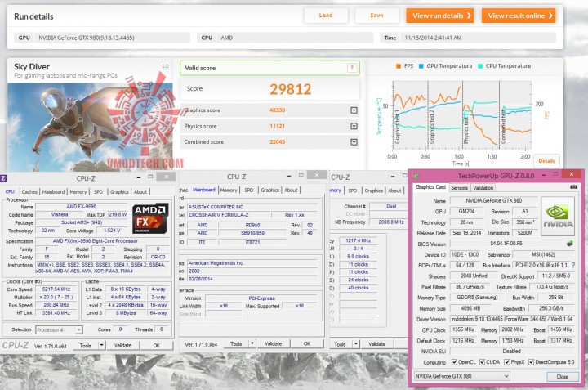The height and width of the screenshot is (390, 588).
Task: Switch to the Memory tab in left CPU-Z
Action: click(78, 192)
